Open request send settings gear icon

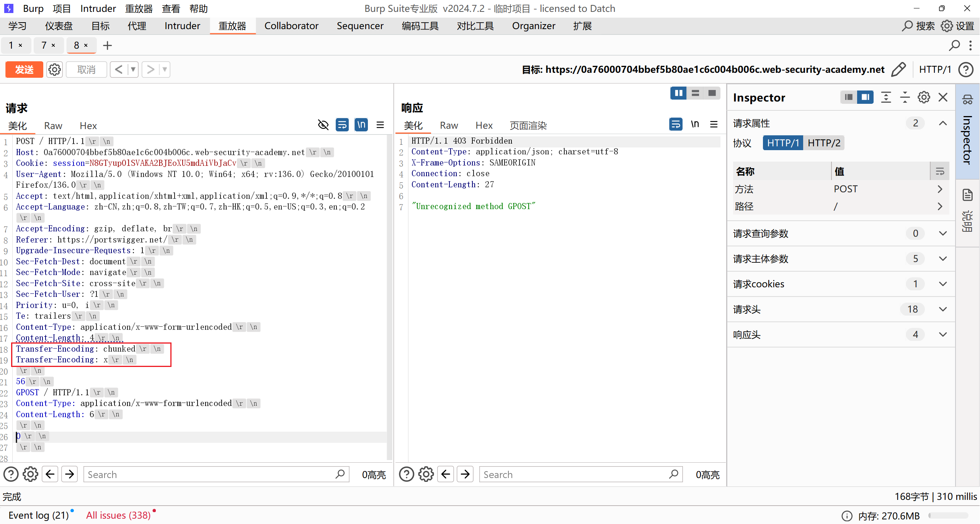point(54,69)
